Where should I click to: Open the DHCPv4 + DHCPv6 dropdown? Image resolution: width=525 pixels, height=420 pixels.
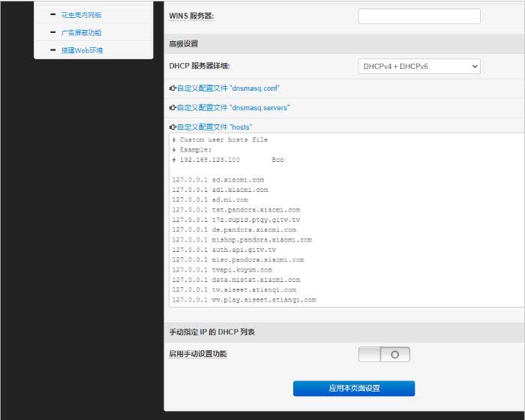[419, 66]
